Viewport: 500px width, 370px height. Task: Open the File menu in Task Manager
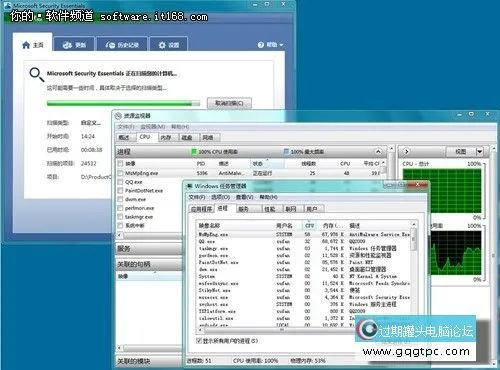click(x=197, y=197)
